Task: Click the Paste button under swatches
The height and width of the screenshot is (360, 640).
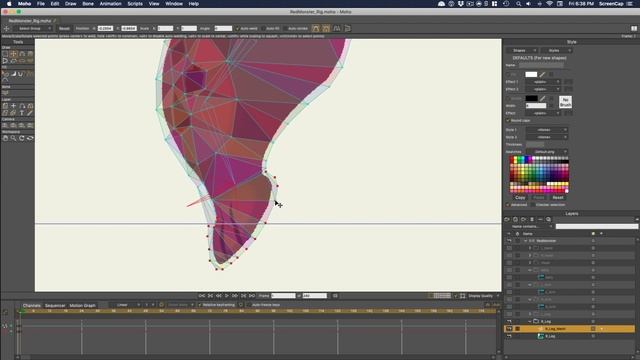Action: tap(539, 198)
